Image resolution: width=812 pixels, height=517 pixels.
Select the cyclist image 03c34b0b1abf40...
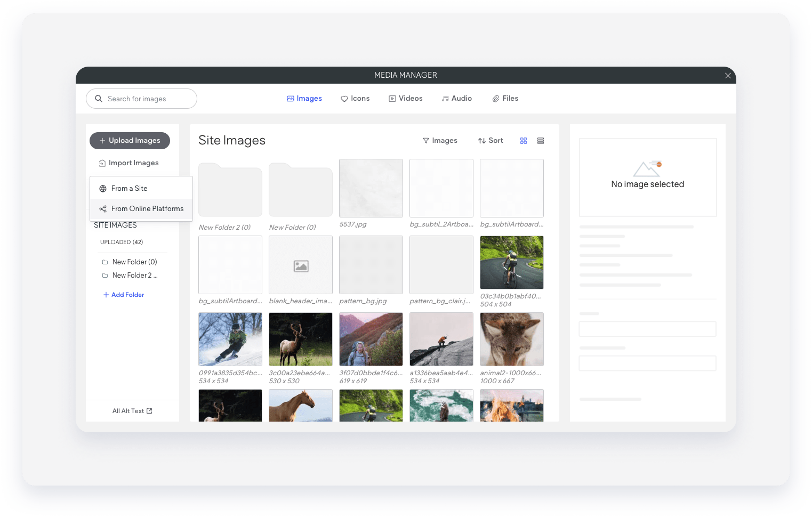click(512, 263)
